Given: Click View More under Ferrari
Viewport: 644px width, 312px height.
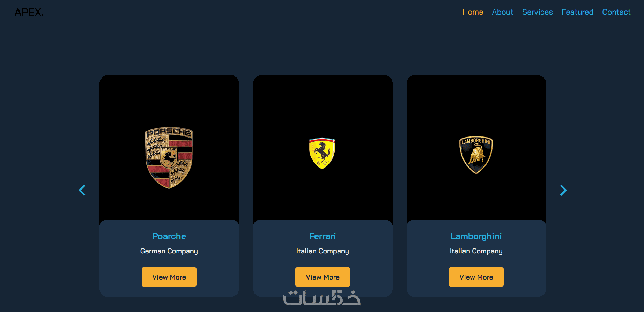Looking at the screenshot, I should tap(323, 277).
